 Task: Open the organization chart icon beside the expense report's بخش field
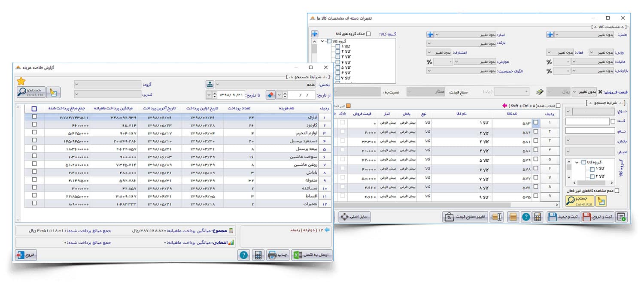(x=210, y=84)
